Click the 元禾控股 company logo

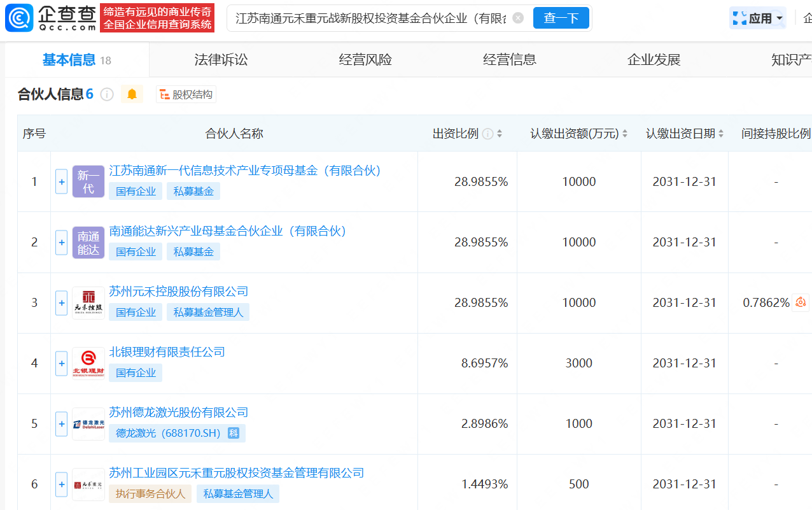tap(88, 303)
